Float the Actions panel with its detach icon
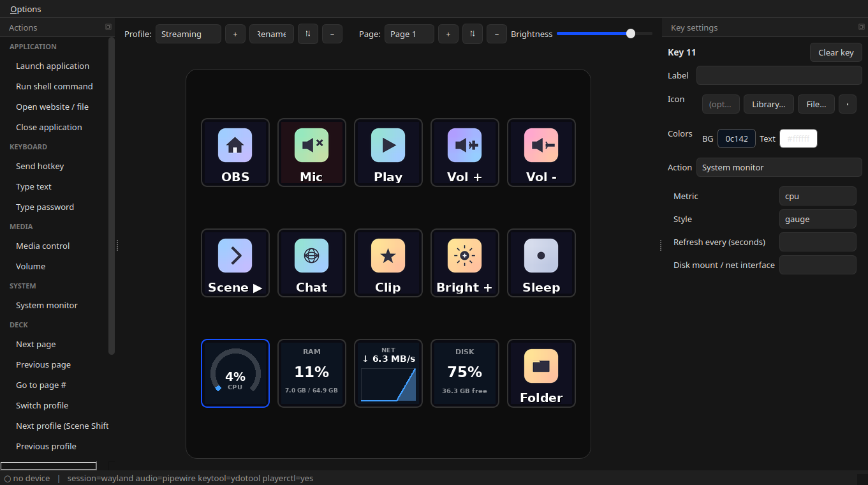 (x=108, y=27)
